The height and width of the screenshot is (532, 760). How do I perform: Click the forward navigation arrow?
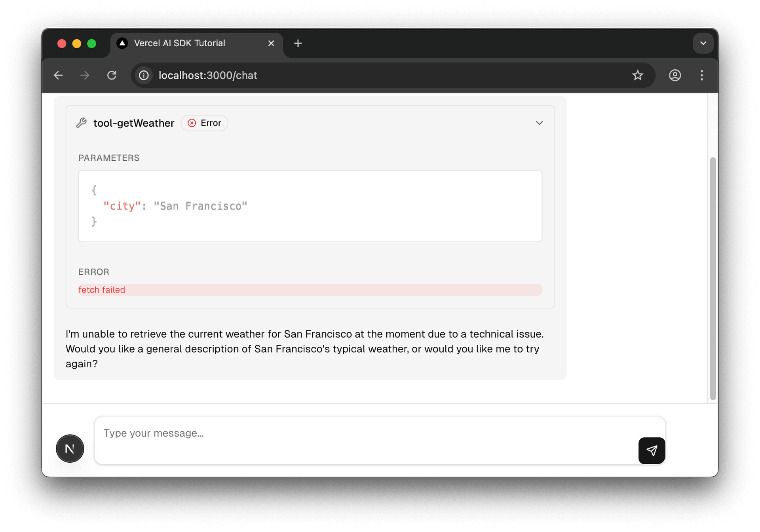pos(85,75)
